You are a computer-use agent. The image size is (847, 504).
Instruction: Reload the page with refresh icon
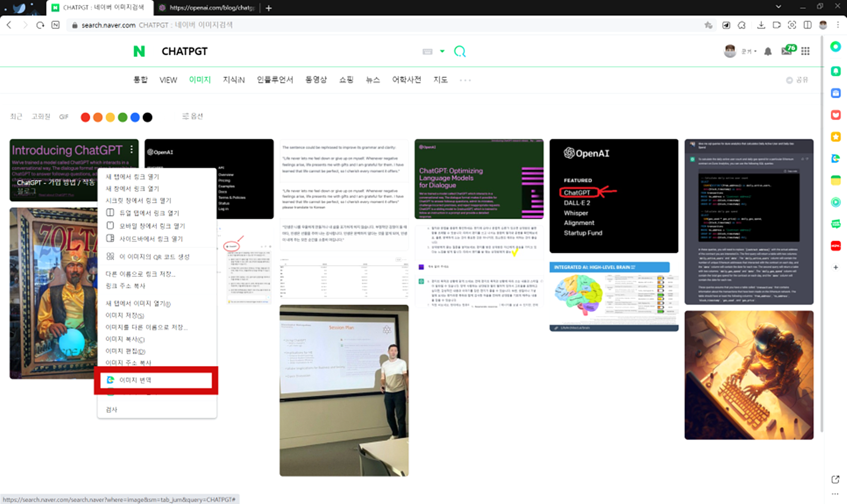tap(40, 25)
